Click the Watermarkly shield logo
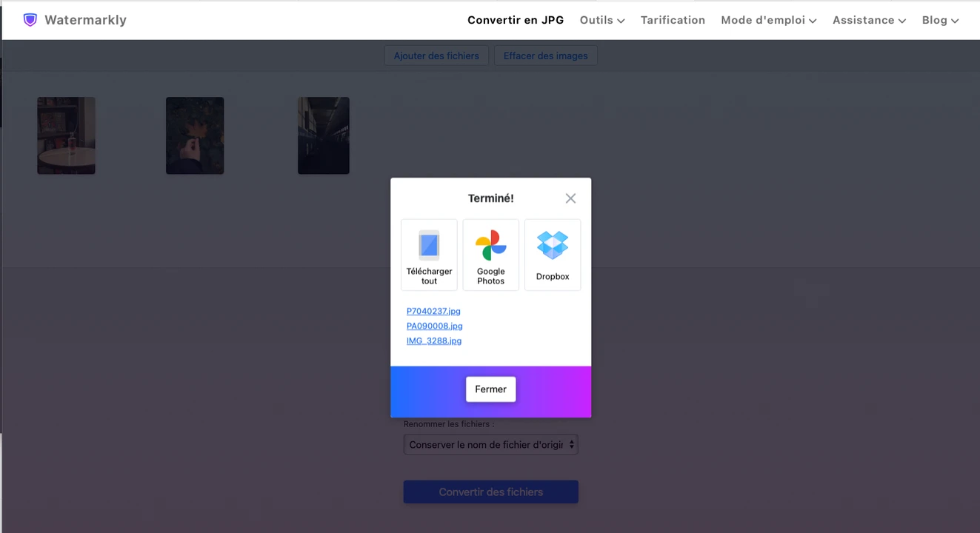This screenshot has width=980, height=533. tap(30, 19)
